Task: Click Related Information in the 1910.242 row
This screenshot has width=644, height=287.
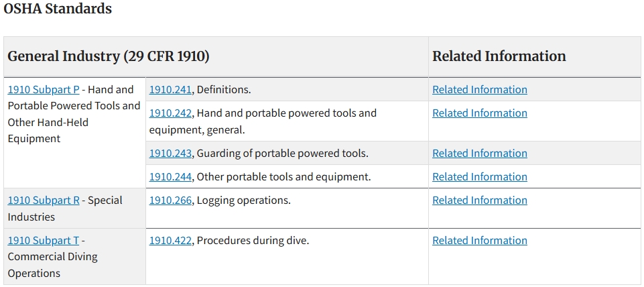Action: pos(479,113)
